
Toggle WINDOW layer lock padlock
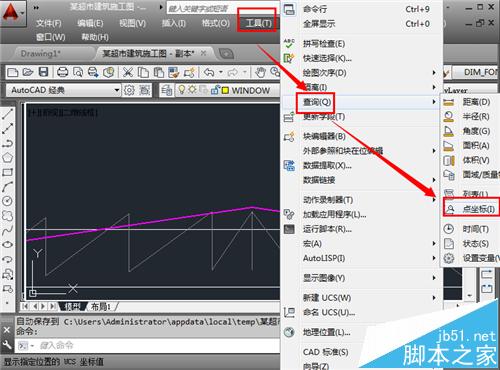(x=215, y=90)
